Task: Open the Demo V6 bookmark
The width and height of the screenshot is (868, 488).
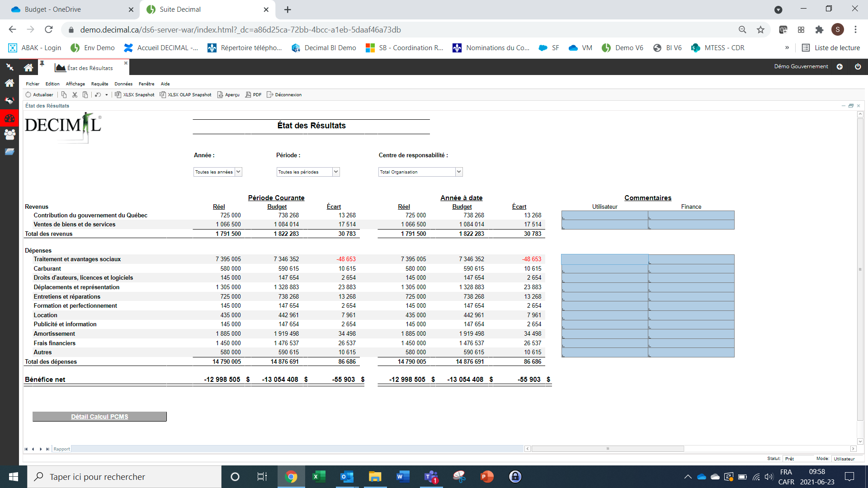Action: point(623,48)
